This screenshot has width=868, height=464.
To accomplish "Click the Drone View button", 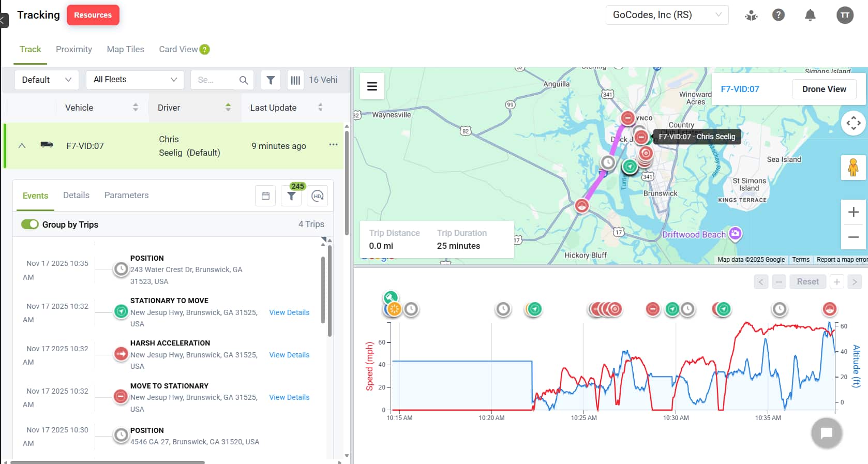I will (x=824, y=89).
